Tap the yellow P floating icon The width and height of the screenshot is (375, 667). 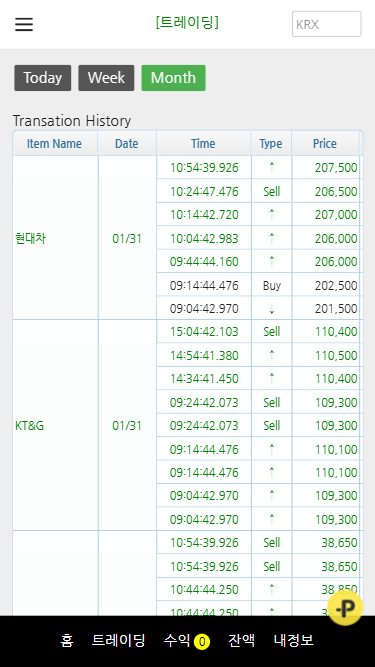pos(345,608)
